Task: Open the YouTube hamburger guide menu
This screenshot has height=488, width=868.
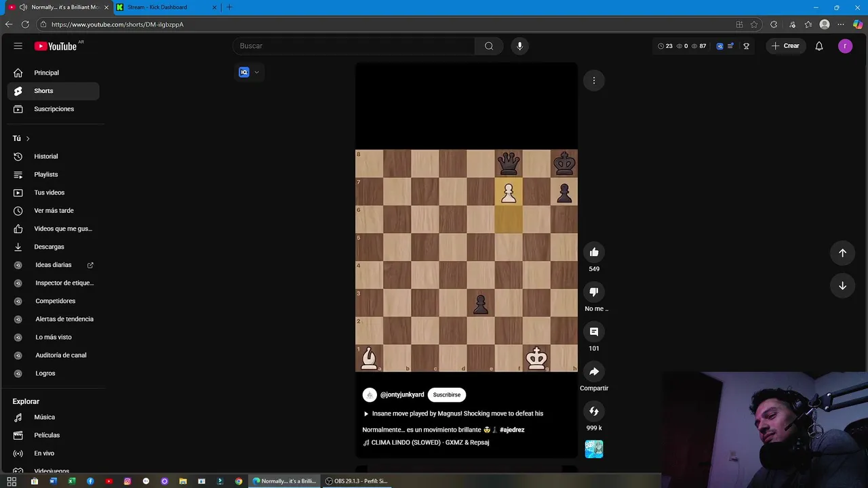Action: (18, 46)
